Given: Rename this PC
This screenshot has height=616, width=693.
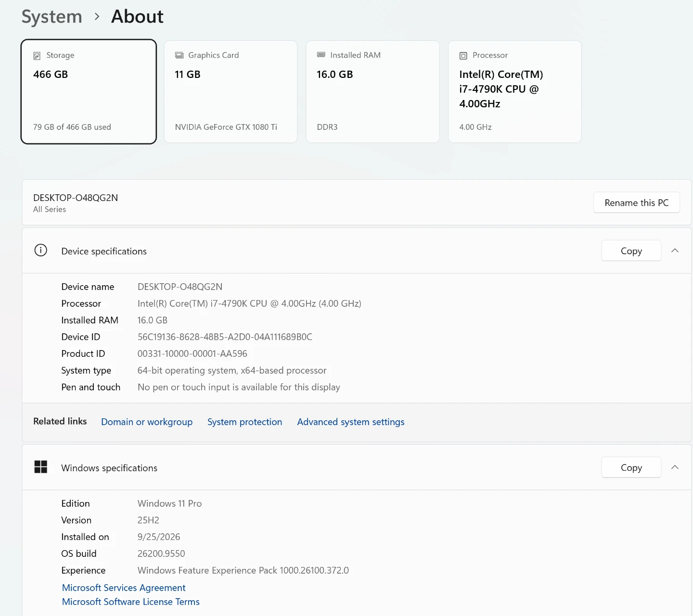Looking at the screenshot, I should [x=636, y=202].
